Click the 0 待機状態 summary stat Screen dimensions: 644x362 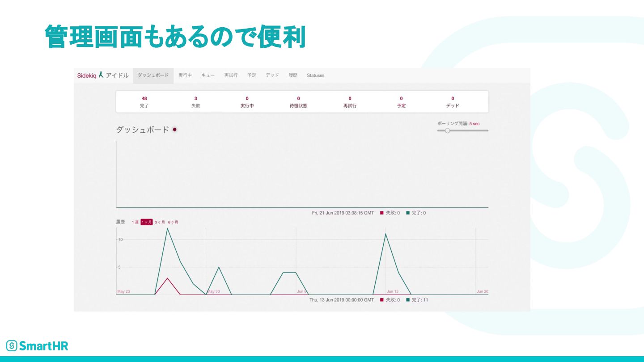(298, 102)
